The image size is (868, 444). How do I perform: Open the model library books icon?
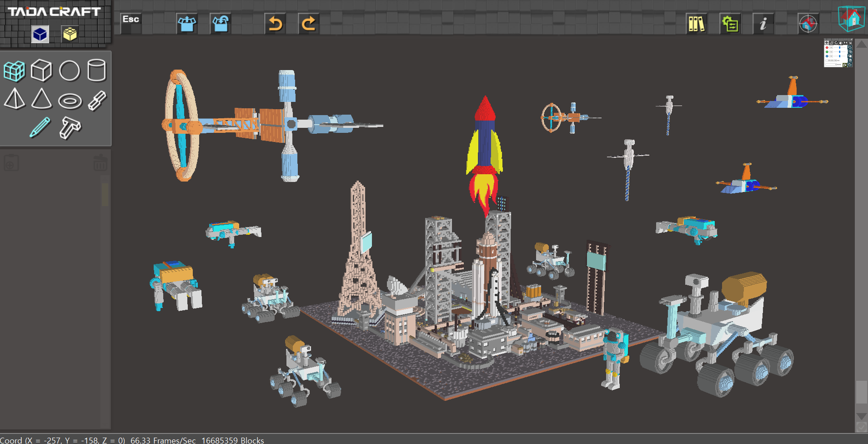[696, 24]
